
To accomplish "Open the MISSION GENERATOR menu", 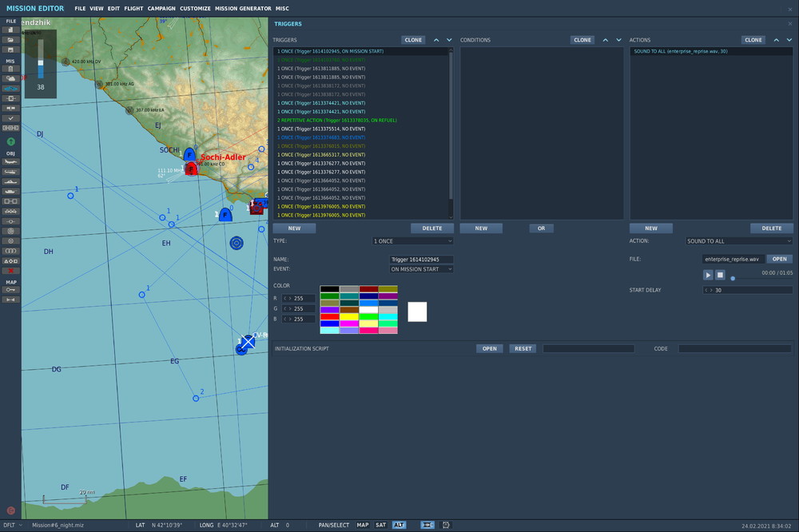I will point(243,8).
